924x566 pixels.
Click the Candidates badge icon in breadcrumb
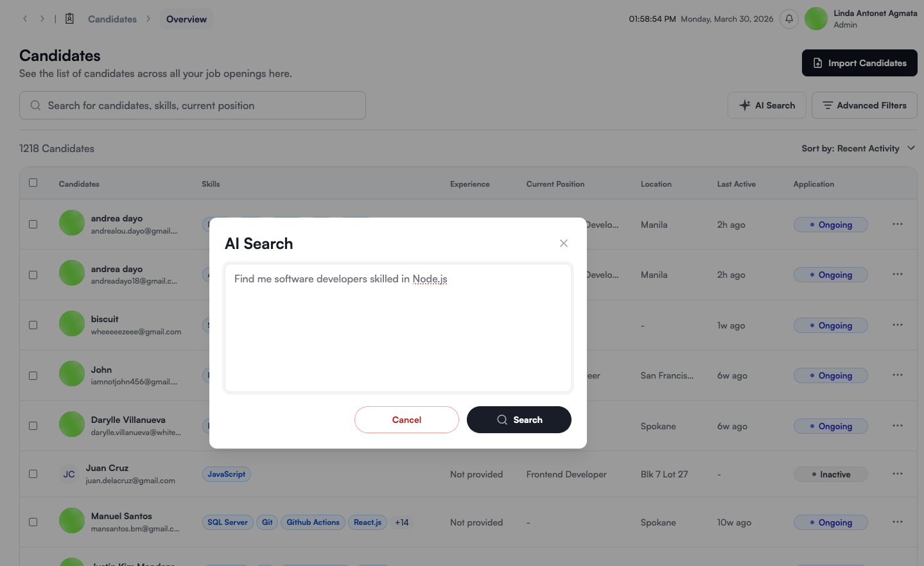pyautogui.click(x=70, y=19)
